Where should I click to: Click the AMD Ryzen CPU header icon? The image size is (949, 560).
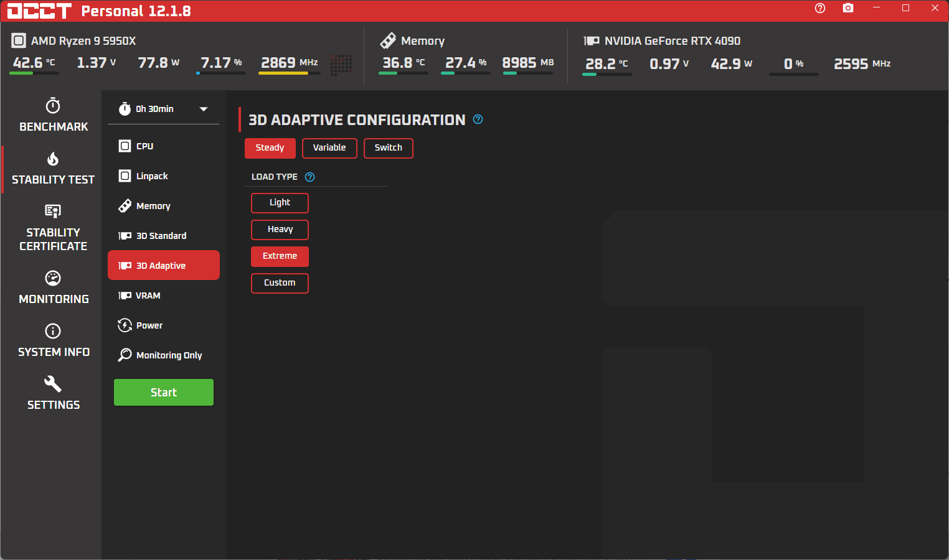(19, 41)
